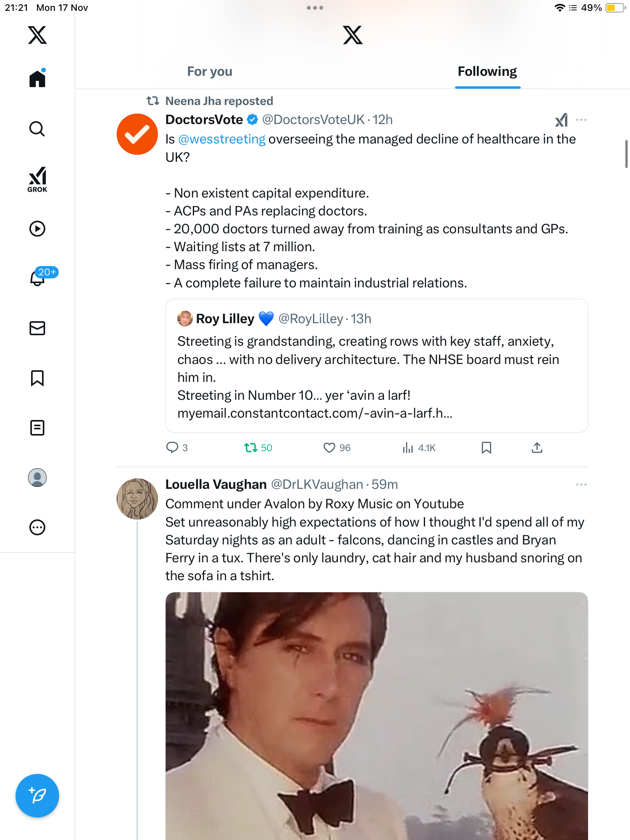Expand the More menu in sidebar
The width and height of the screenshot is (630, 840).
tap(37, 527)
